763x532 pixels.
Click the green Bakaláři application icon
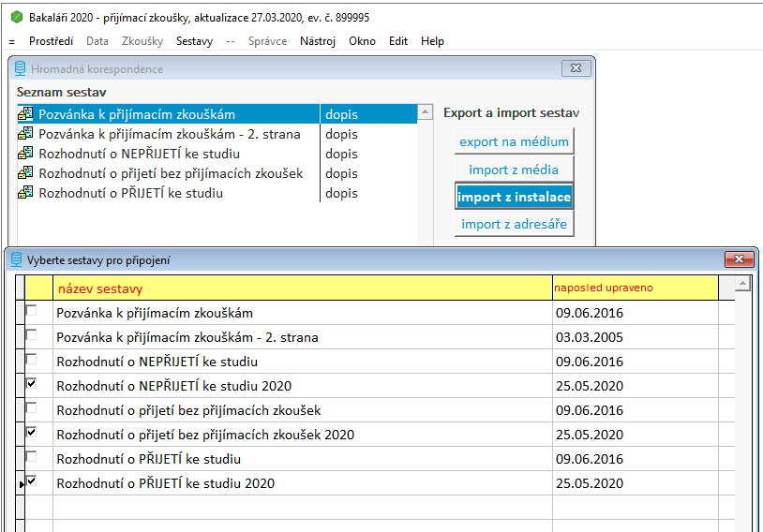point(15,17)
